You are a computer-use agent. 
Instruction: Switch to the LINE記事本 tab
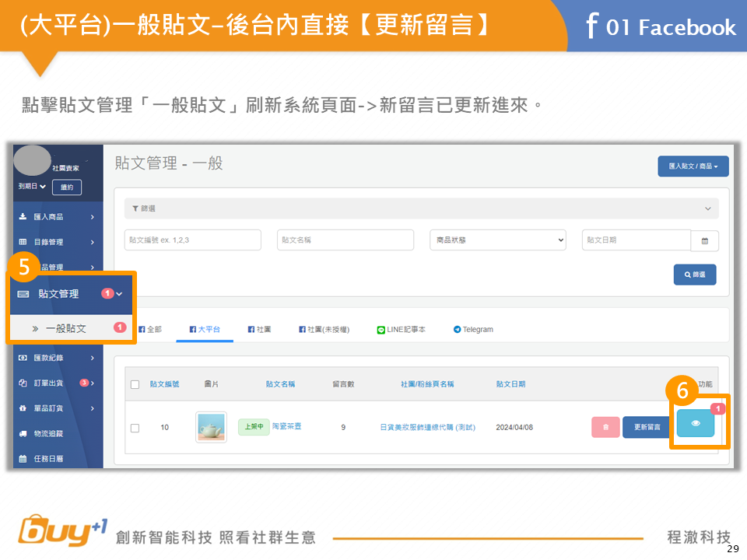[x=401, y=330]
